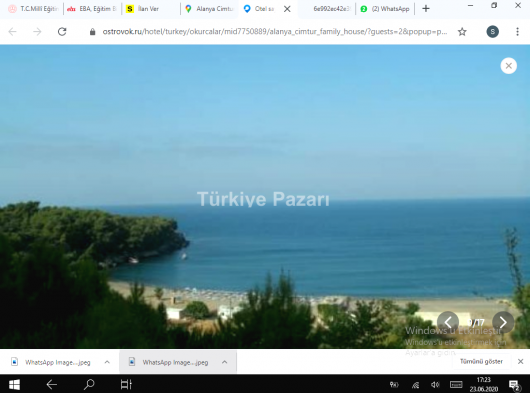Reload the current page
Screen dimensions: 530x393
point(62,32)
